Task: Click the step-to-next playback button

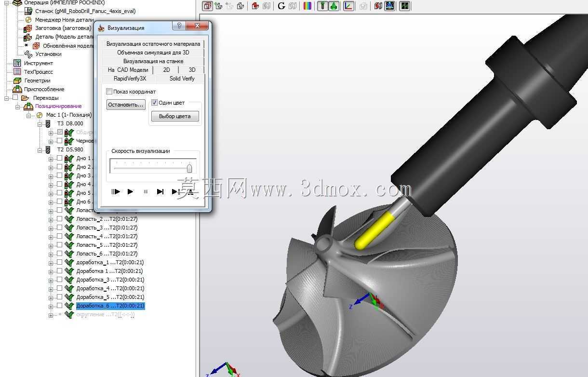Action: 160,191
